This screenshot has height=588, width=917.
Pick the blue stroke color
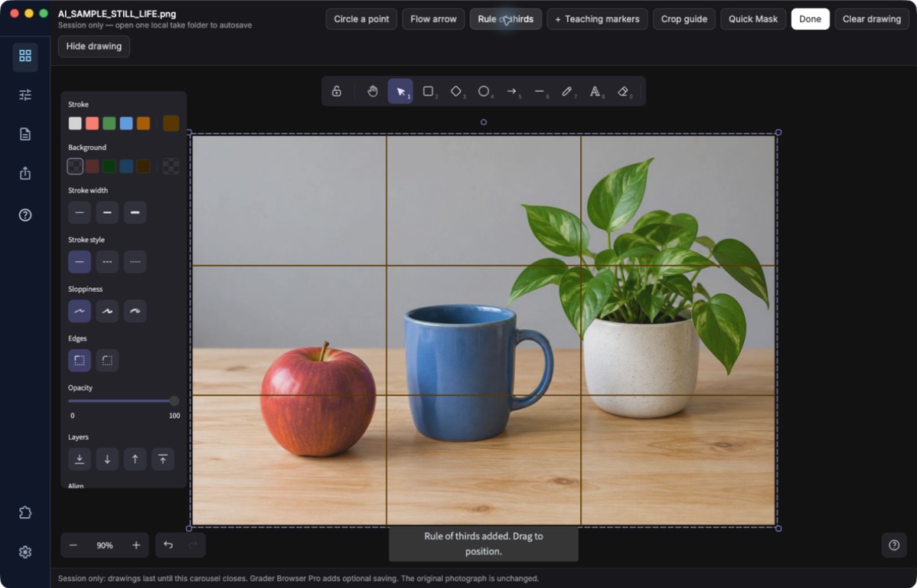(x=126, y=122)
